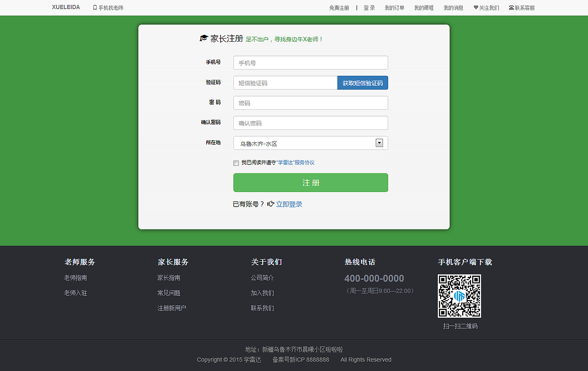Open 老师指南 footer link
This screenshot has width=588, height=371.
pos(76,278)
